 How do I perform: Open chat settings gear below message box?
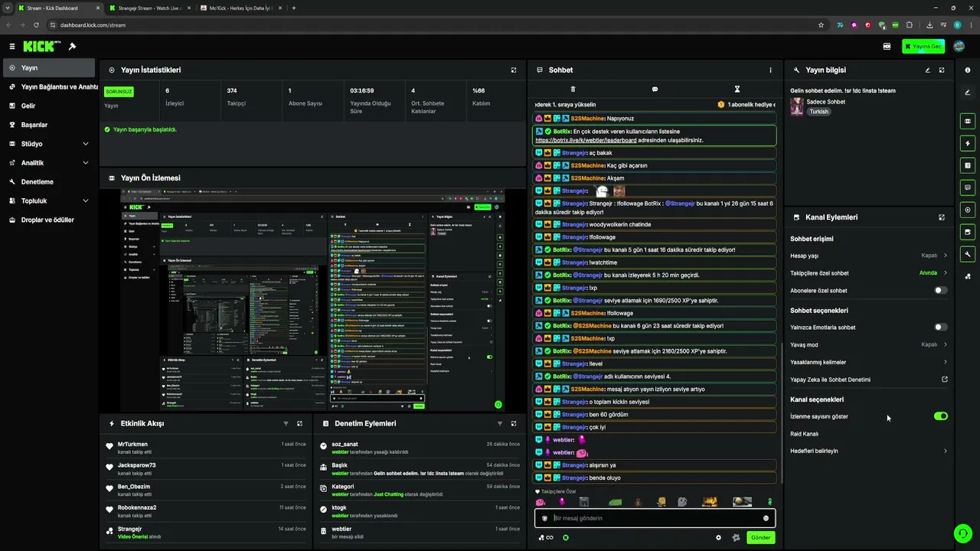click(x=718, y=537)
